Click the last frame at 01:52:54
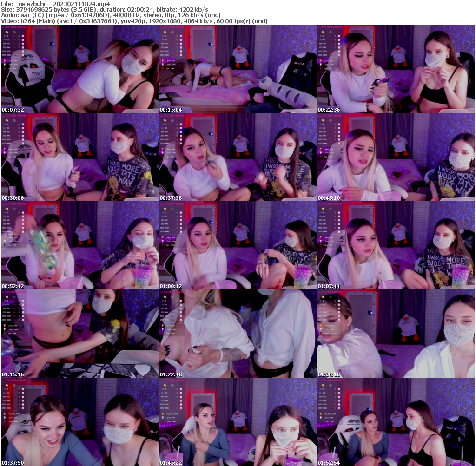This screenshot has height=466, width=476. [396, 422]
